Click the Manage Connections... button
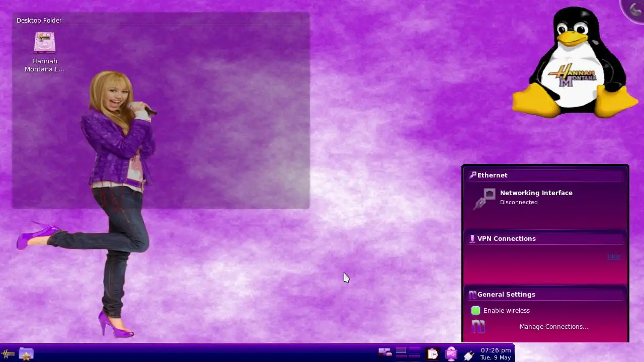Viewport: 644px width, 362px height. (554, 327)
